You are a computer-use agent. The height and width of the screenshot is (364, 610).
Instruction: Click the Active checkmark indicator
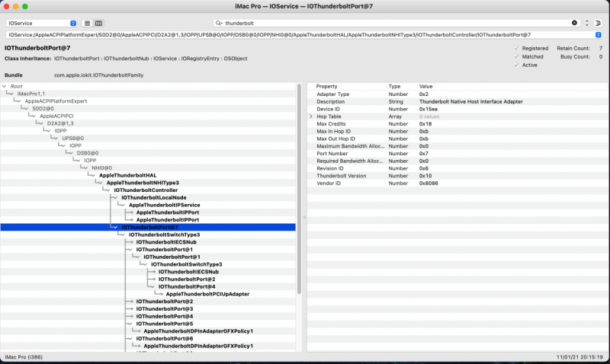click(x=516, y=65)
